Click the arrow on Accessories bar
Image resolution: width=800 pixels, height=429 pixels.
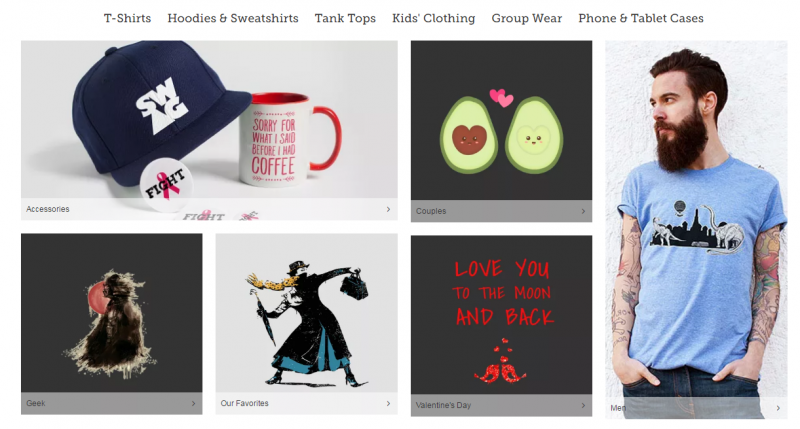(x=388, y=209)
